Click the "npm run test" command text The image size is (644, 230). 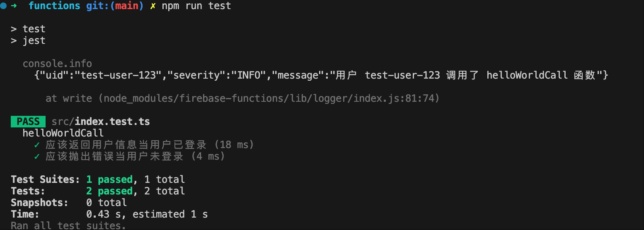[196, 6]
